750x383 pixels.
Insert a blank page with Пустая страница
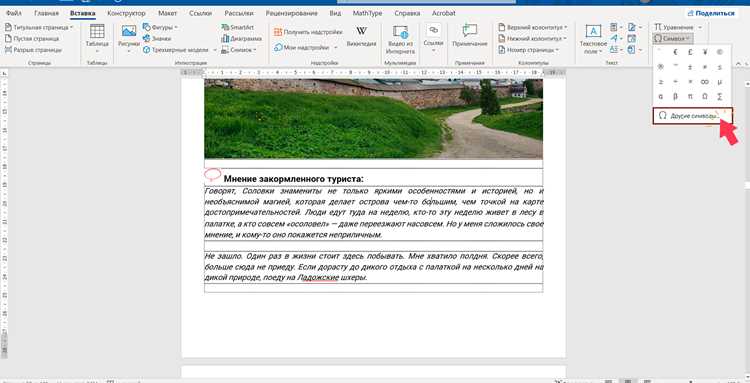coord(32,39)
